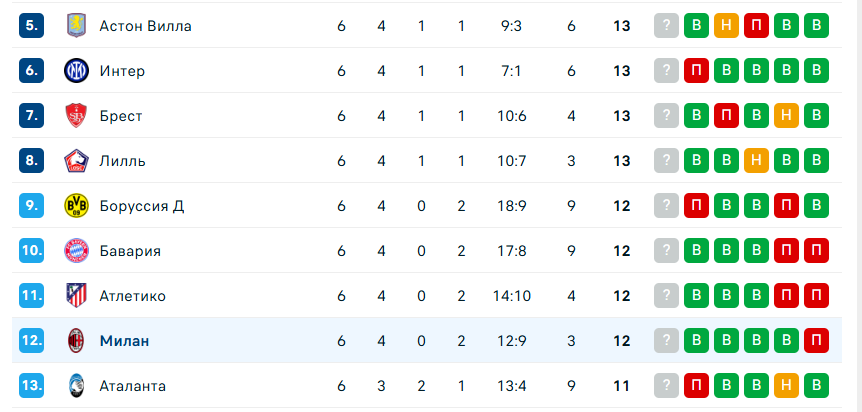Click the Borussia Dortmund logo
Screen dimensions: 862x412
coord(75,206)
